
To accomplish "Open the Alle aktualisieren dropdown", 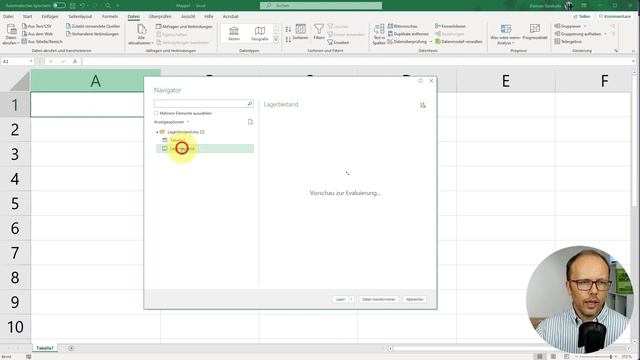I will [x=141, y=34].
